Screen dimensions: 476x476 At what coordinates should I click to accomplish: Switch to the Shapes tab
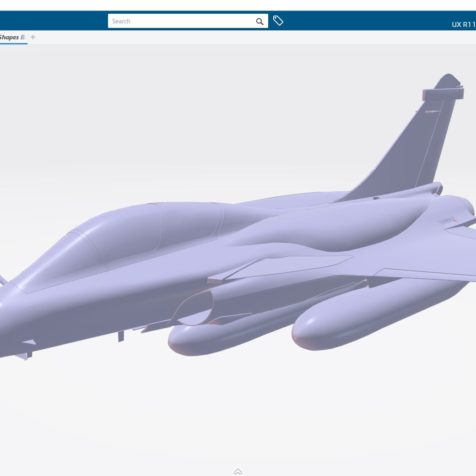9,37
